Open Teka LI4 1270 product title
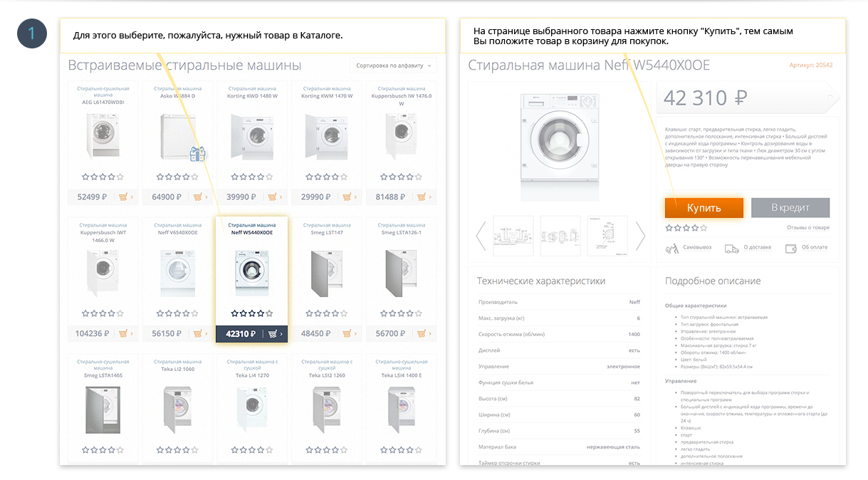The height and width of the screenshot is (480, 868). click(252, 375)
